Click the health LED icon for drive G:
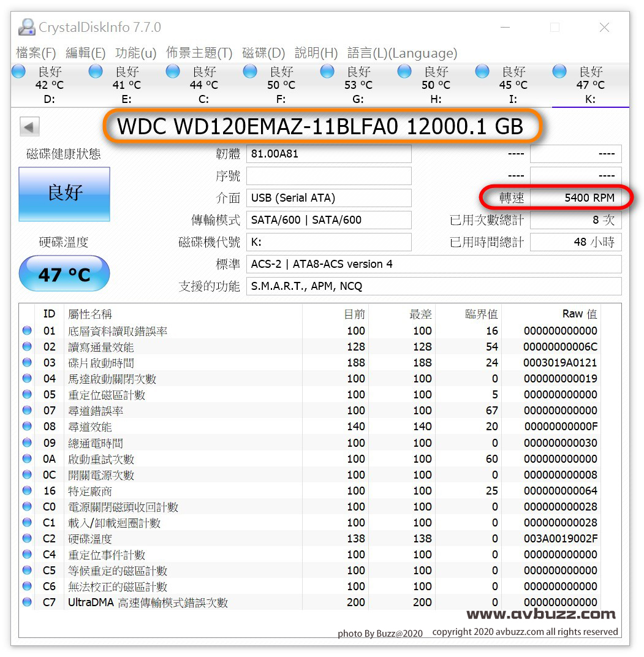Image resolution: width=644 pixels, height=657 pixels. pyautogui.click(x=327, y=71)
